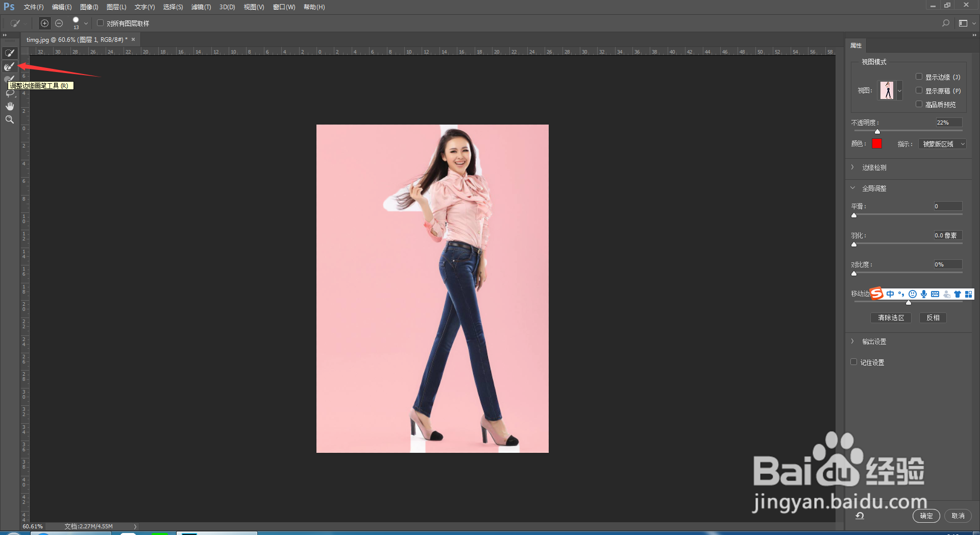Image resolution: width=980 pixels, height=535 pixels.
Task: Open the brush size picker dropdown arrow
Action: click(86, 23)
